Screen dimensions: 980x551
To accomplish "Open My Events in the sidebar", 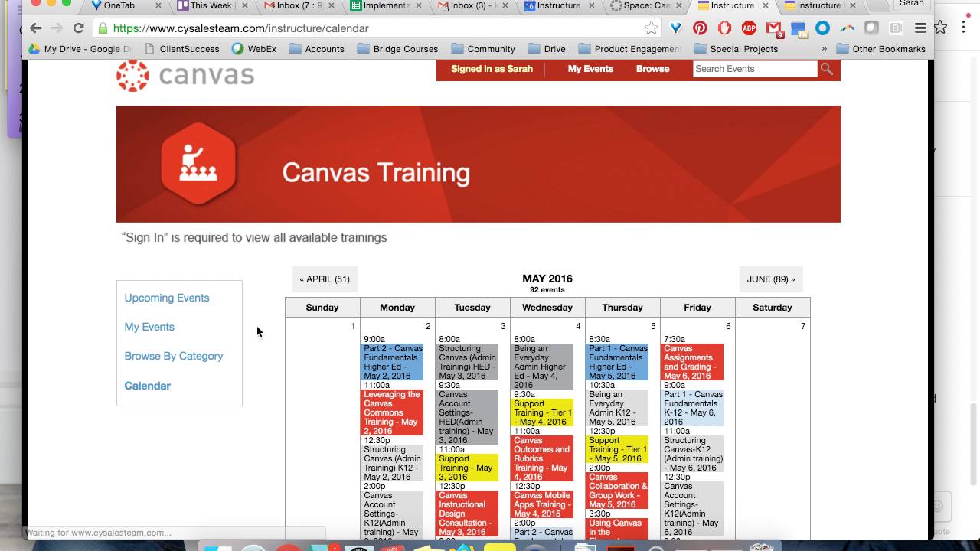I will (x=149, y=327).
